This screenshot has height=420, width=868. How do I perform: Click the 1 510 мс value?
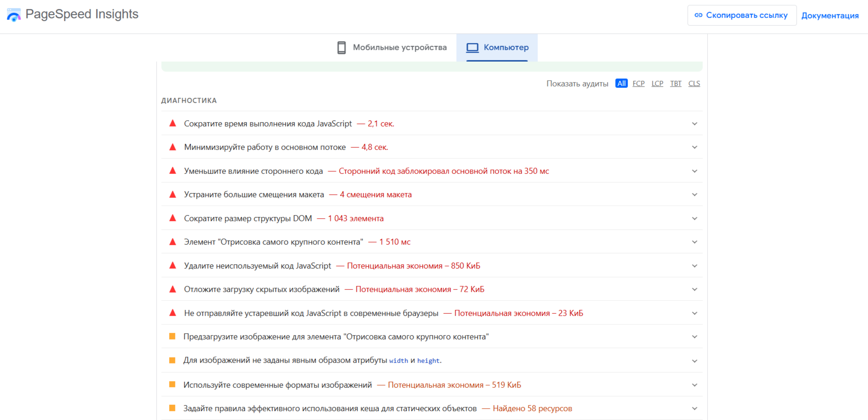pyautogui.click(x=395, y=242)
